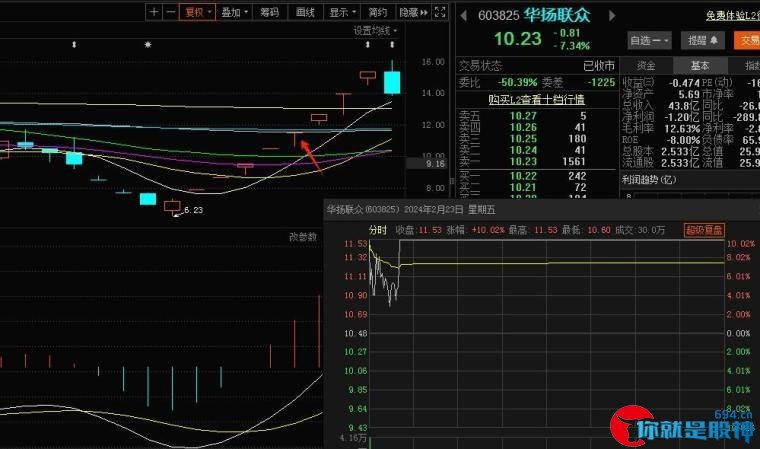Click the 超级复盘 button in intraday popup

[x=704, y=230]
